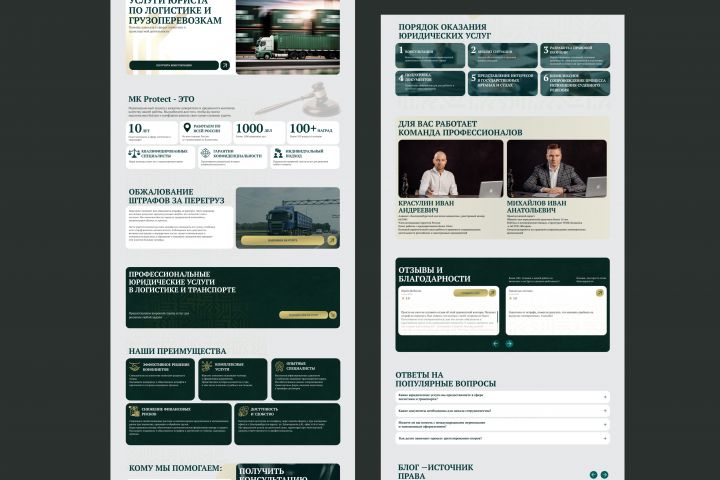Click step 4 card in the legal services order
Viewport: 720px width, 480px height.
[x=430, y=83]
